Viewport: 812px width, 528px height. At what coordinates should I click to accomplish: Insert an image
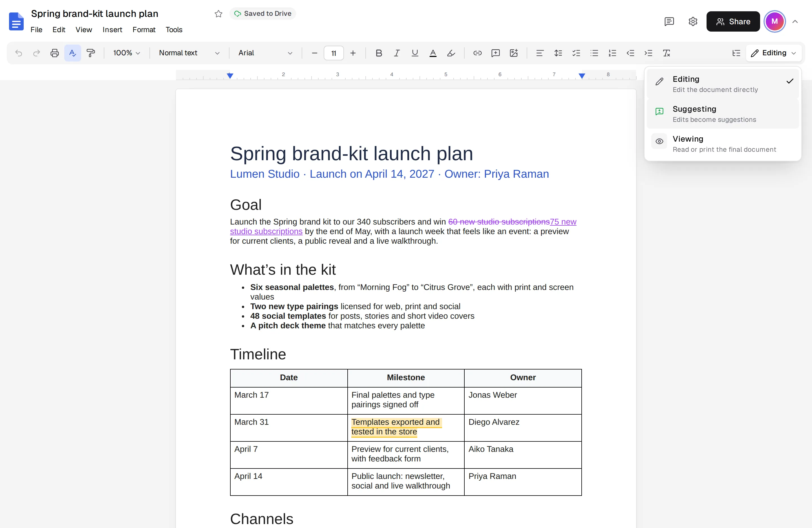[513, 53]
